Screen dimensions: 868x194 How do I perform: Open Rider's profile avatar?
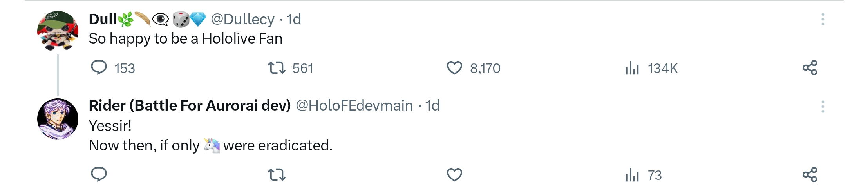[x=58, y=119]
